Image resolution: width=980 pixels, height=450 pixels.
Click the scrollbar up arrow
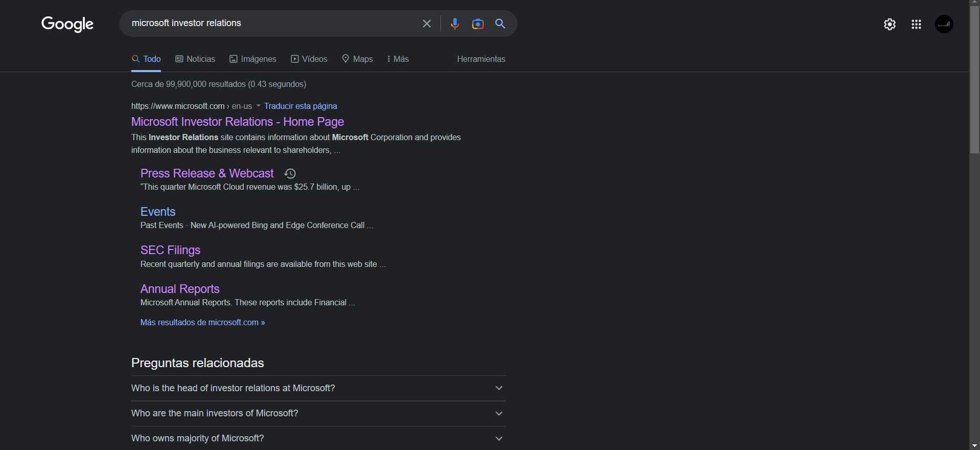(x=974, y=3)
